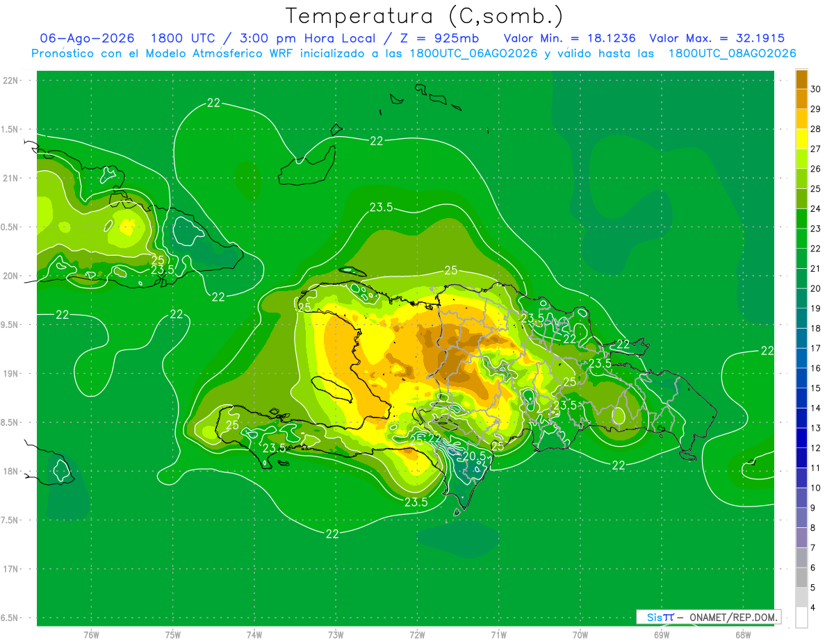Click the clipped latitude label '0.5N'

point(10,227)
